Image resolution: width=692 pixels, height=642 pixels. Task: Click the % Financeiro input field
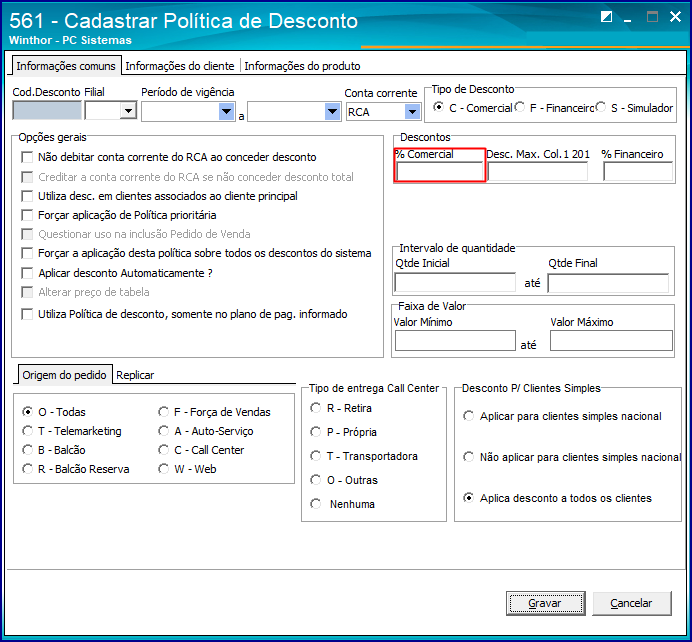coord(638,171)
